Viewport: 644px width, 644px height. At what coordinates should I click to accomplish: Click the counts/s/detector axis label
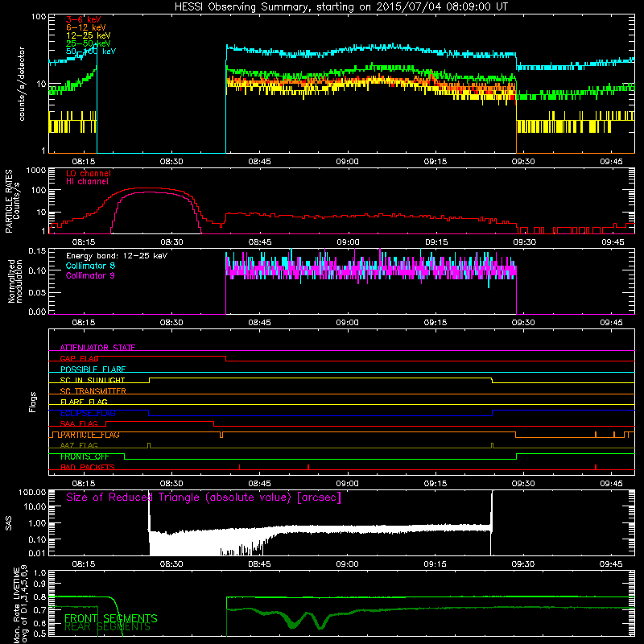click(x=22, y=84)
